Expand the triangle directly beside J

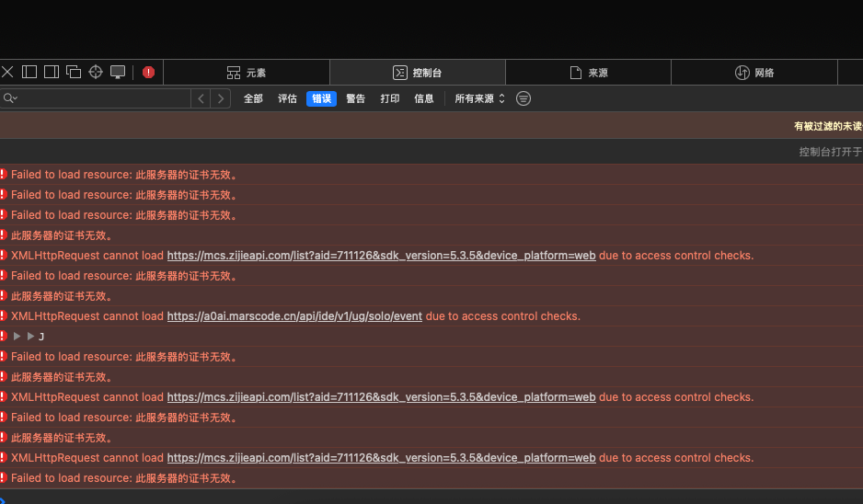click(31, 337)
